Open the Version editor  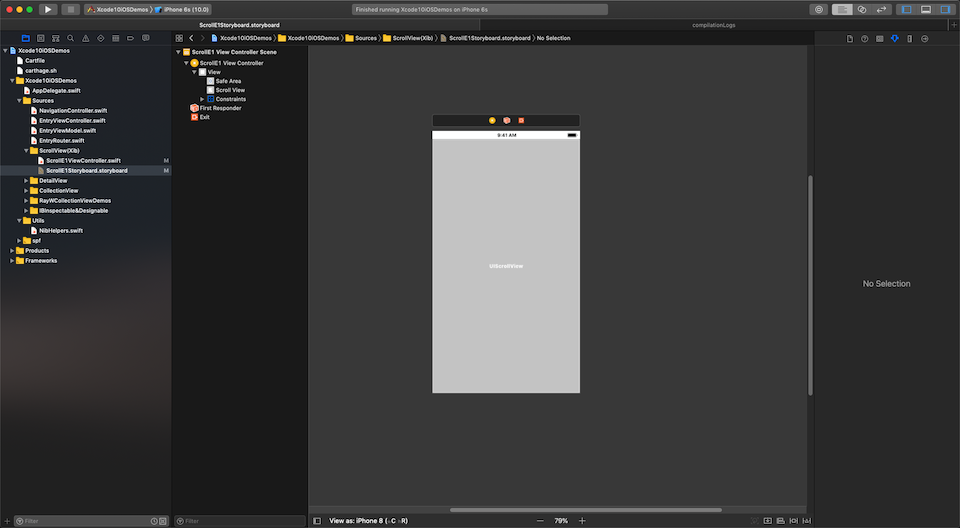(x=882, y=9)
